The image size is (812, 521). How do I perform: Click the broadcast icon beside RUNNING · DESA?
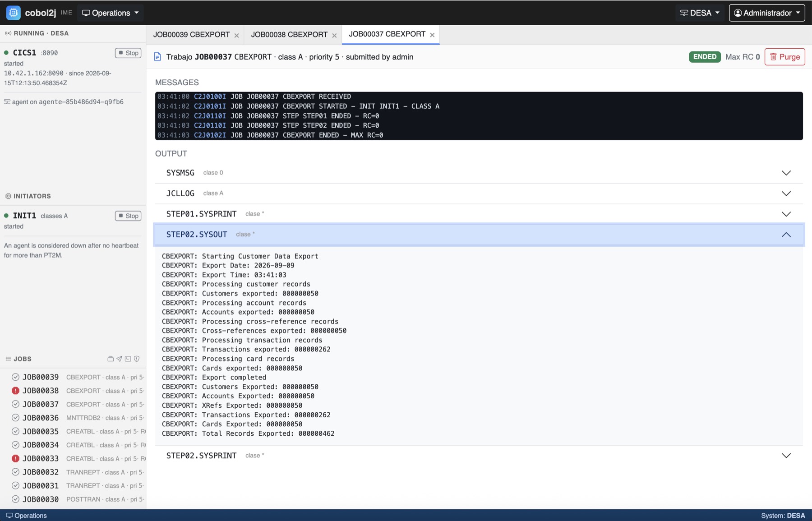(x=8, y=33)
